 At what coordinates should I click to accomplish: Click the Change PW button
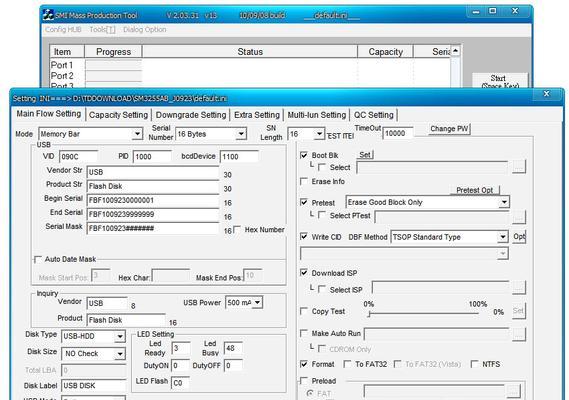pyautogui.click(x=449, y=129)
